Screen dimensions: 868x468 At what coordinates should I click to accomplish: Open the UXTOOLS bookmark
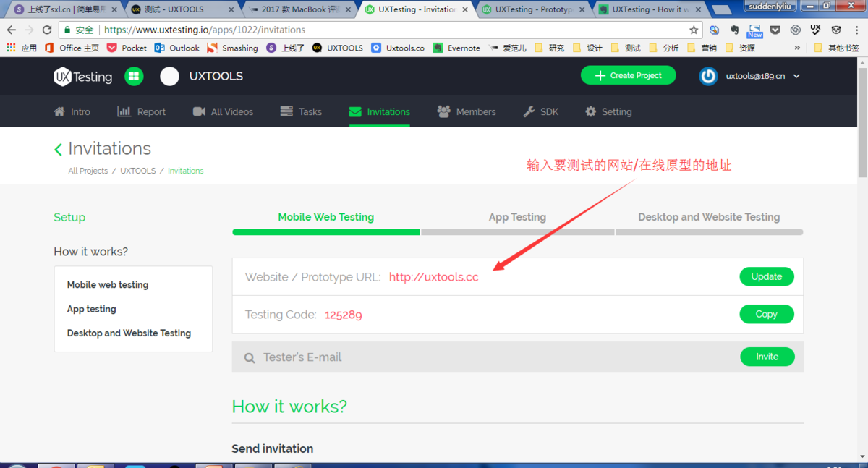pos(338,48)
